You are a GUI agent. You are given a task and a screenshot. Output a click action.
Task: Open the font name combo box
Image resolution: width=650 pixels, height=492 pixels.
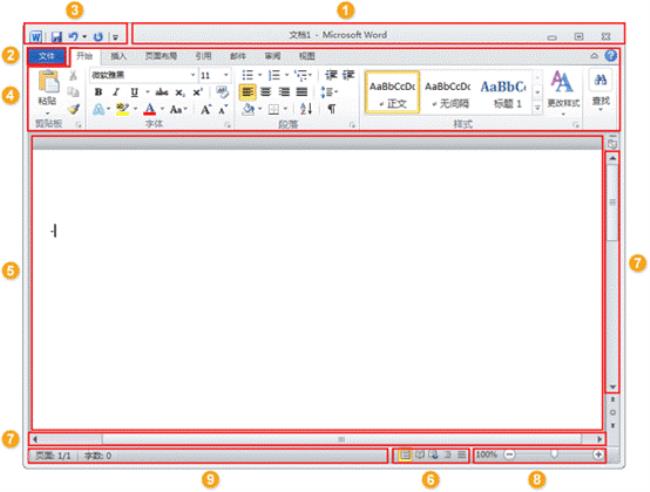tap(143, 75)
